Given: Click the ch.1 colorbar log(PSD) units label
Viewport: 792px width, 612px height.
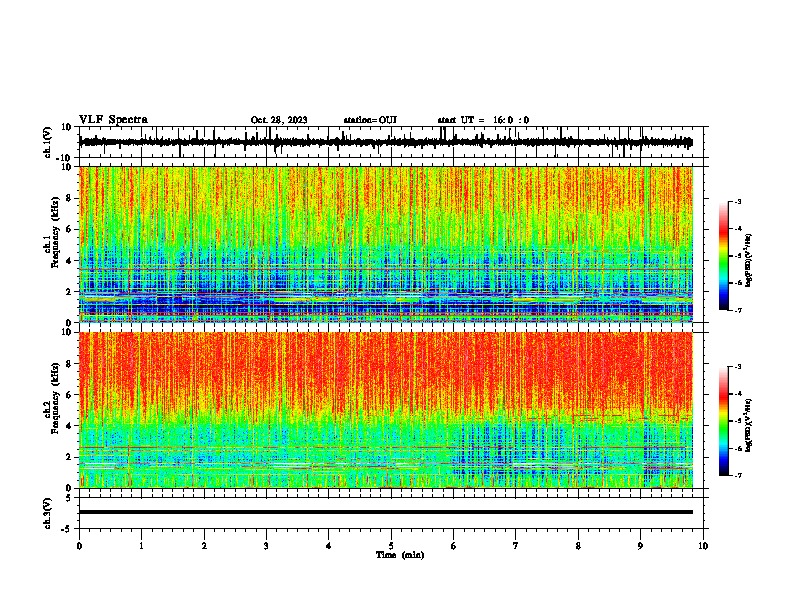Looking at the screenshot, I should (x=749, y=260).
